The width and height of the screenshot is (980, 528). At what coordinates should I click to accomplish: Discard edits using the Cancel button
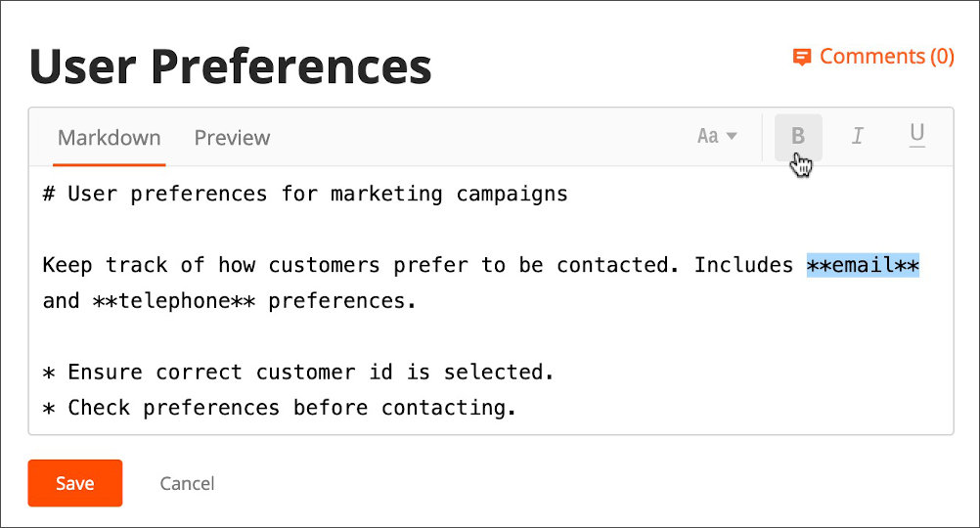187,483
